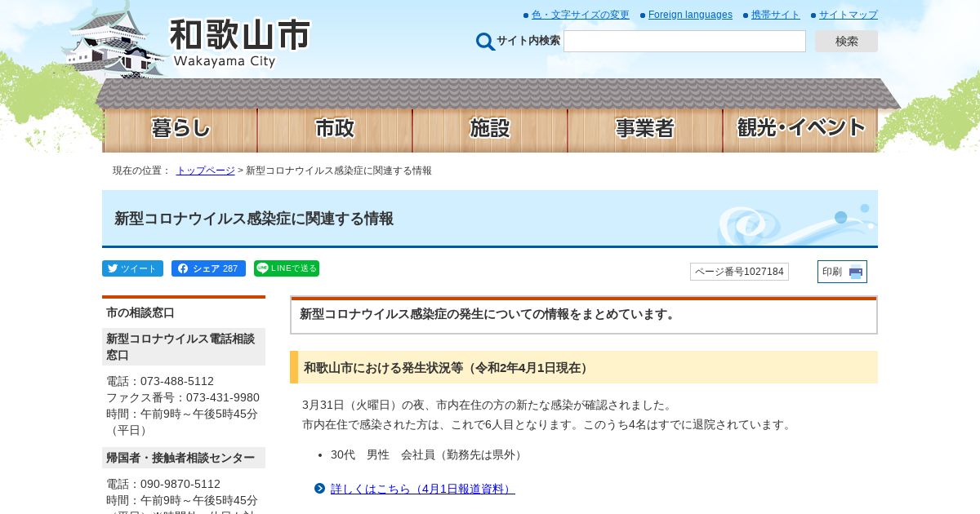Open the 色・文字サイズの変更 link
980x514 pixels.
[581, 15]
